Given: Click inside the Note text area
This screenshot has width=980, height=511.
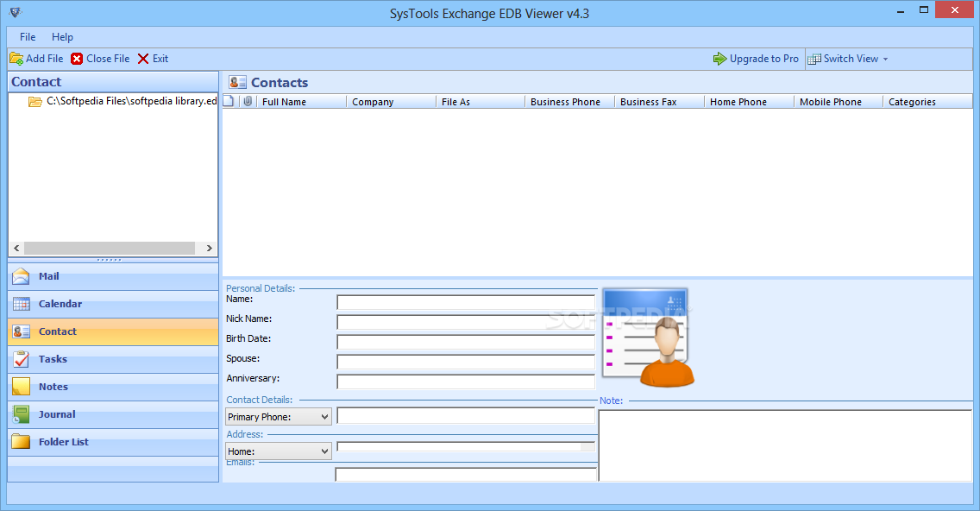Looking at the screenshot, I should click(786, 445).
